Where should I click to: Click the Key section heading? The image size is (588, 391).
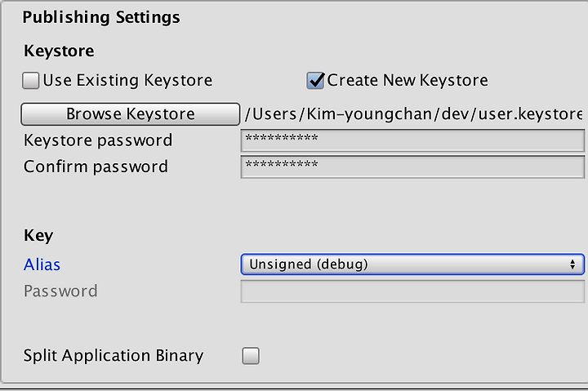pyautogui.click(x=38, y=236)
